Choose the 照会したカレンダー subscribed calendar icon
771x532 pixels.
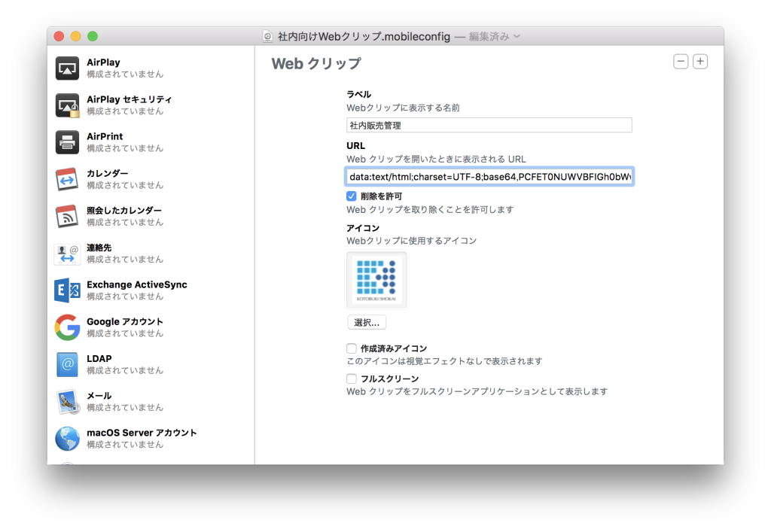coord(67,217)
